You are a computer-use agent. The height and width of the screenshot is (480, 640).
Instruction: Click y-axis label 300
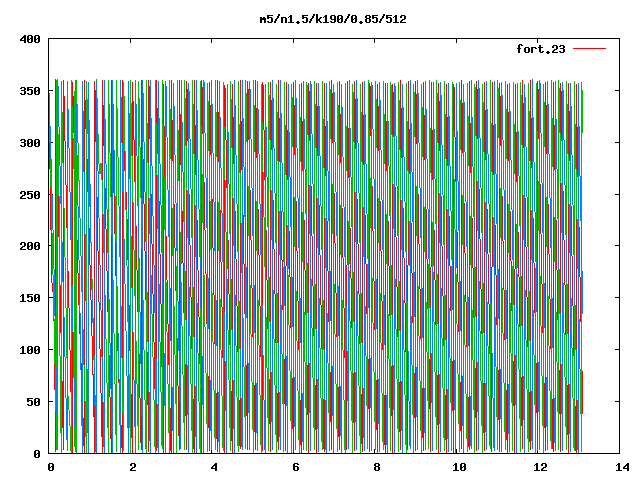click(x=30, y=143)
